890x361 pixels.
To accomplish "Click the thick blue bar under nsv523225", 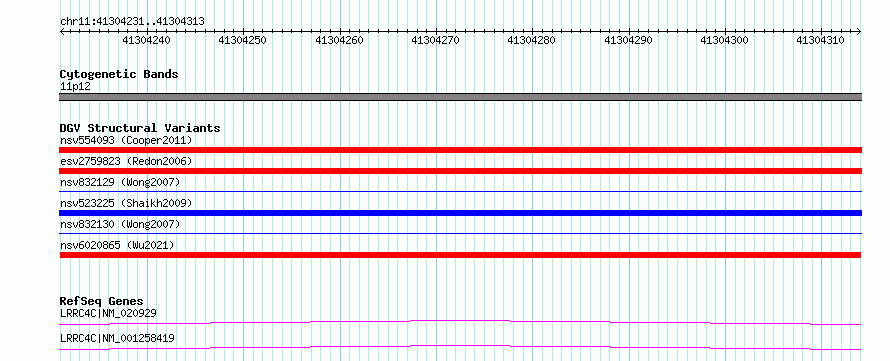I will point(460,213).
